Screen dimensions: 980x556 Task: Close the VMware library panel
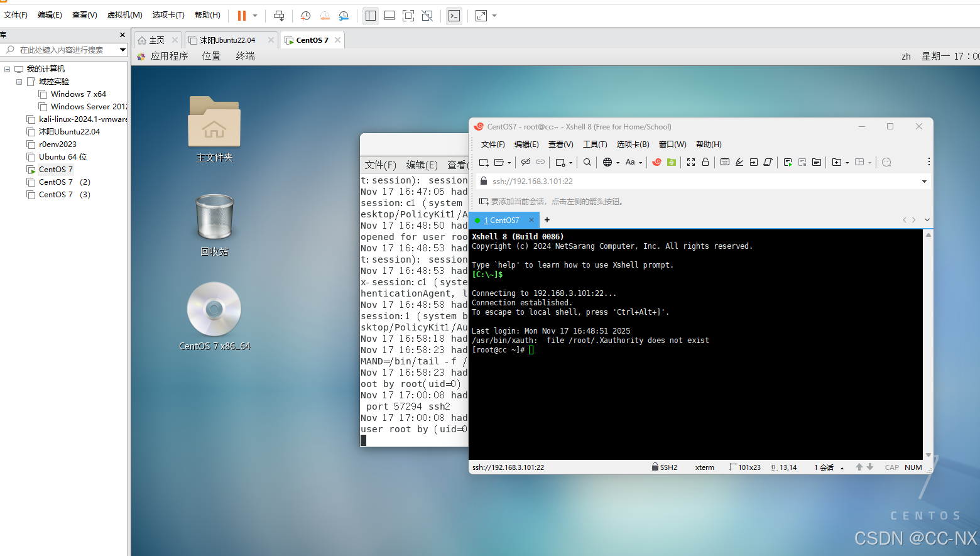[122, 35]
